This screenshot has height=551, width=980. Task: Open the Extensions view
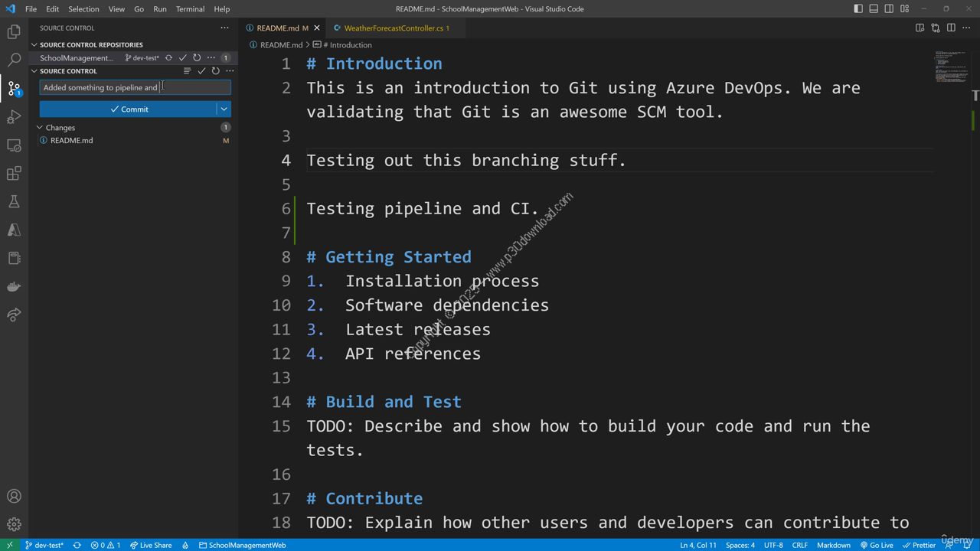pyautogui.click(x=14, y=173)
